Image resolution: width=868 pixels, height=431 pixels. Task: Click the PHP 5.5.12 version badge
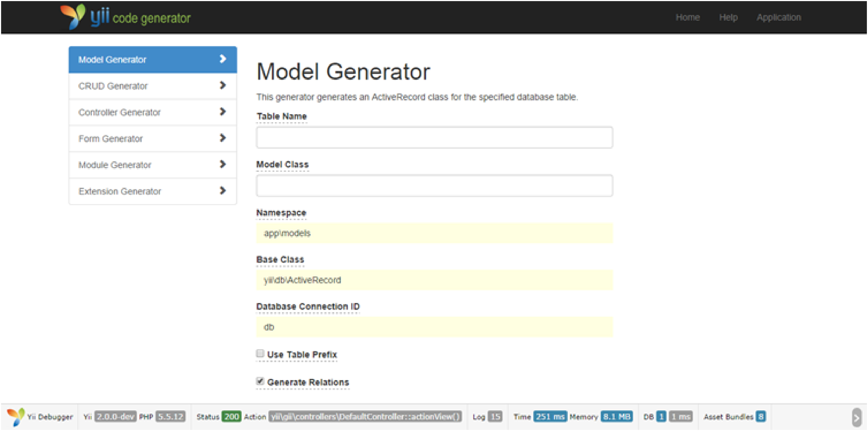(x=170, y=417)
